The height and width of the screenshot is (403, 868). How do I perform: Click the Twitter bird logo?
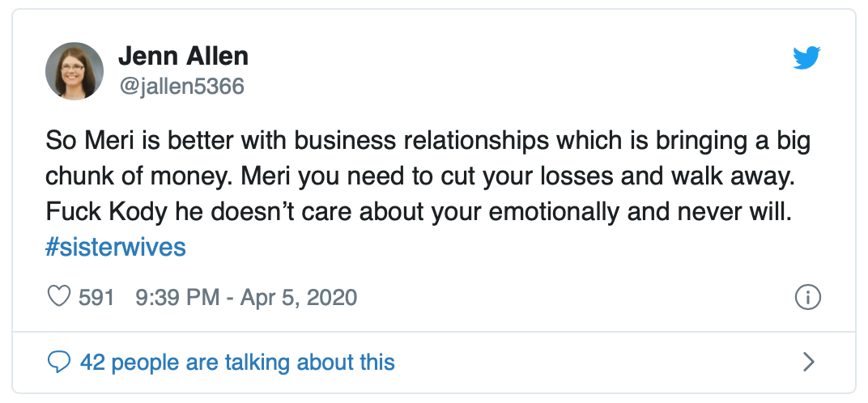click(806, 58)
